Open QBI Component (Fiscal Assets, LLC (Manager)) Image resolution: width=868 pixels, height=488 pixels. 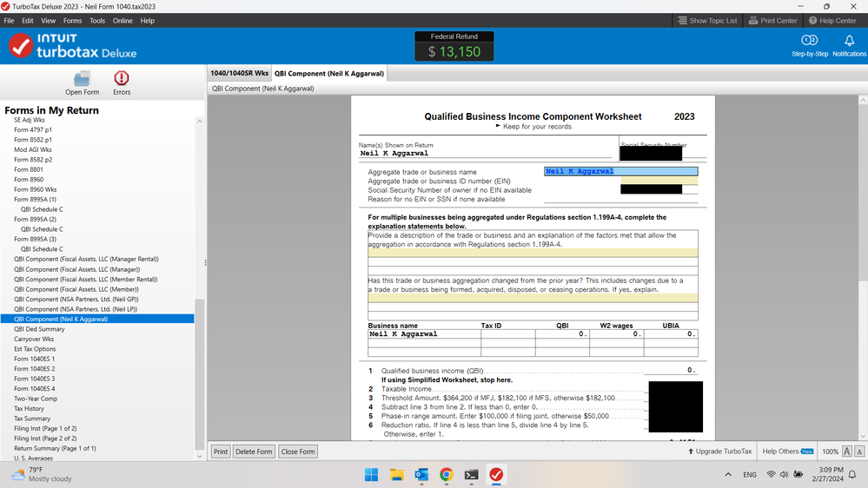pyautogui.click(x=77, y=269)
